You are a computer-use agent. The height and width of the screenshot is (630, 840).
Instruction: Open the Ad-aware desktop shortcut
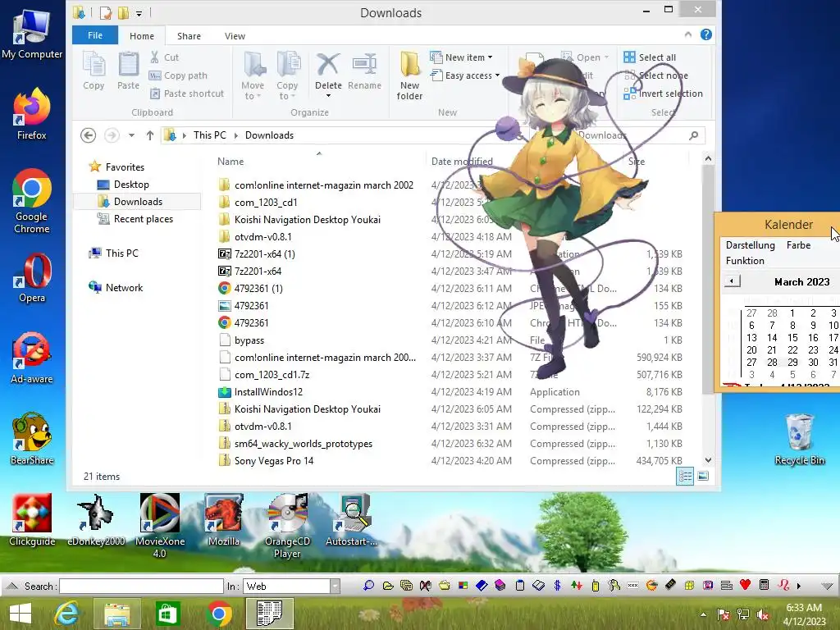[32, 358]
